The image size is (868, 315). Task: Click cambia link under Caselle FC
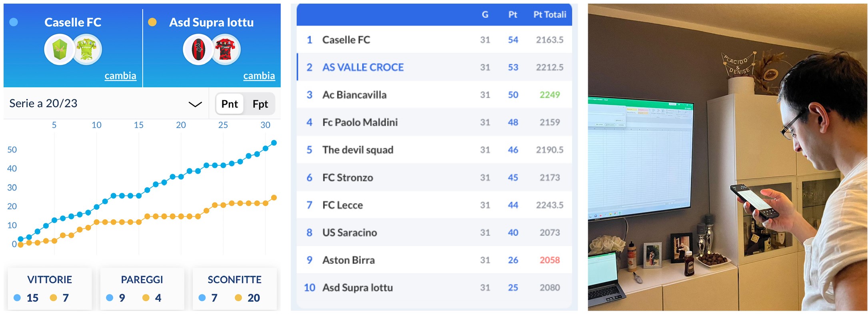pos(120,76)
